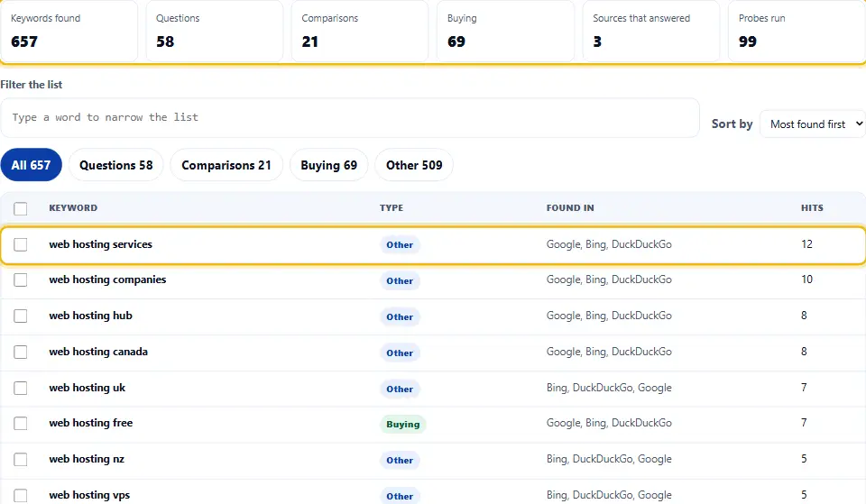The width and height of the screenshot is (866, 504).
Task: Click the keyword web hosting vps
Action: (x=89, y=495)
